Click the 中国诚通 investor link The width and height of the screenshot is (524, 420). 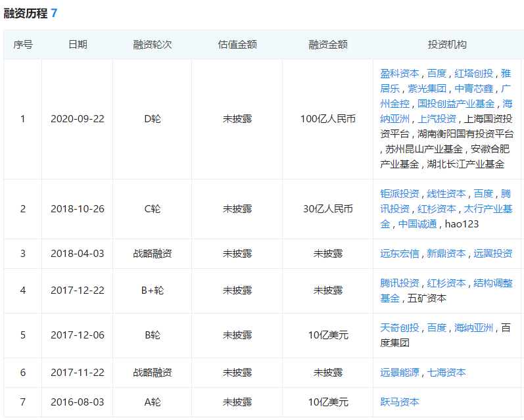click(x=417, y=224)
